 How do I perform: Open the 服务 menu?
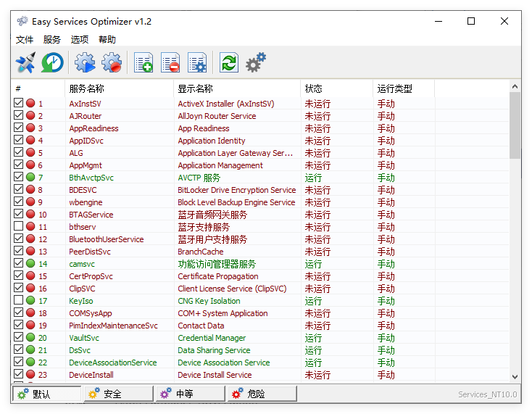click(x=52, y=40)
